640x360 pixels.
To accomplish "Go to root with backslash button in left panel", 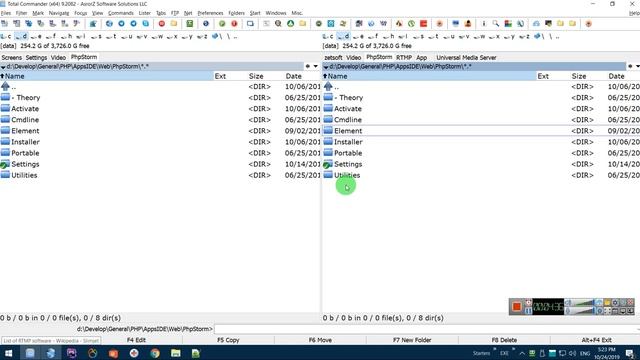I will point(229,36).
